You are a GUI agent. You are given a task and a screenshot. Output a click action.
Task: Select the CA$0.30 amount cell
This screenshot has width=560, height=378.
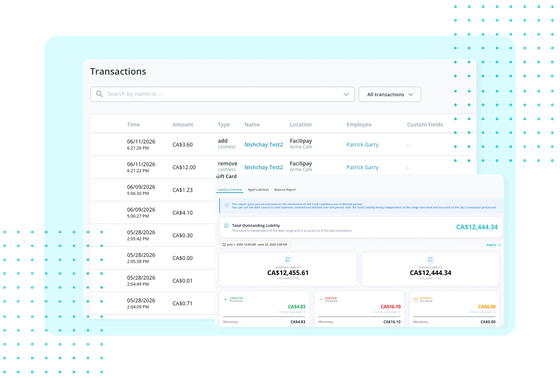click(182, 235)
